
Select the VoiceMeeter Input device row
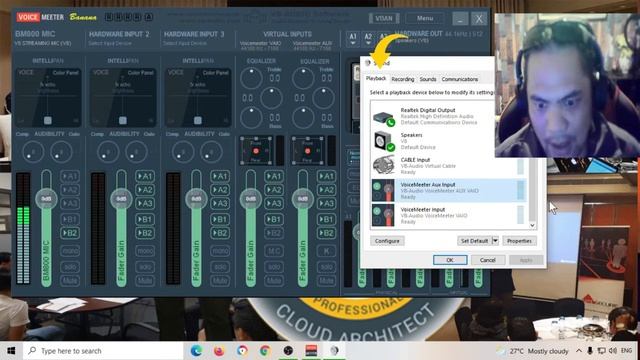click(x=448, y=215)
